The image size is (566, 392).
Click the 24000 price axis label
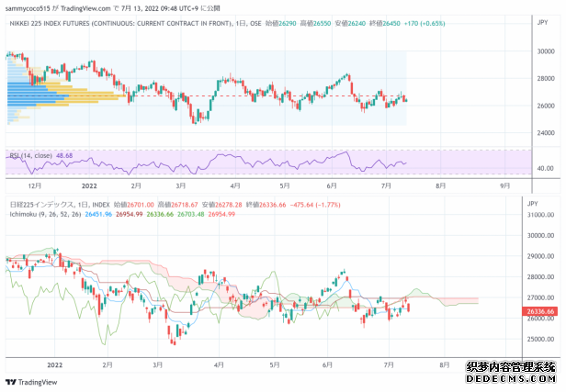546,133
